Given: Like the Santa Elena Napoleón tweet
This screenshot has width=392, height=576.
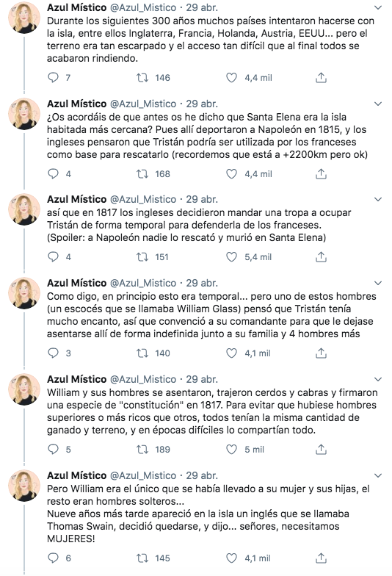Looking at the screenshot, I should [231, 173].
